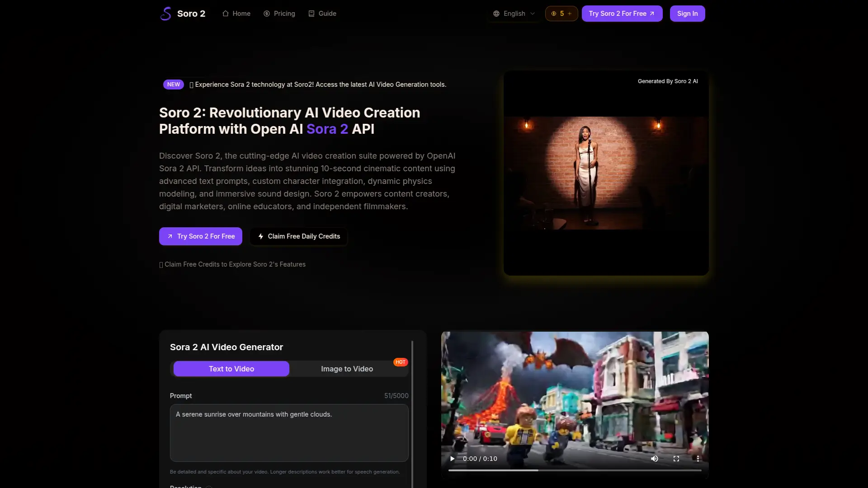Viewport: 868px width, 488px height.
Task: Click the house icon beside Home
Action: click(226, 14)
